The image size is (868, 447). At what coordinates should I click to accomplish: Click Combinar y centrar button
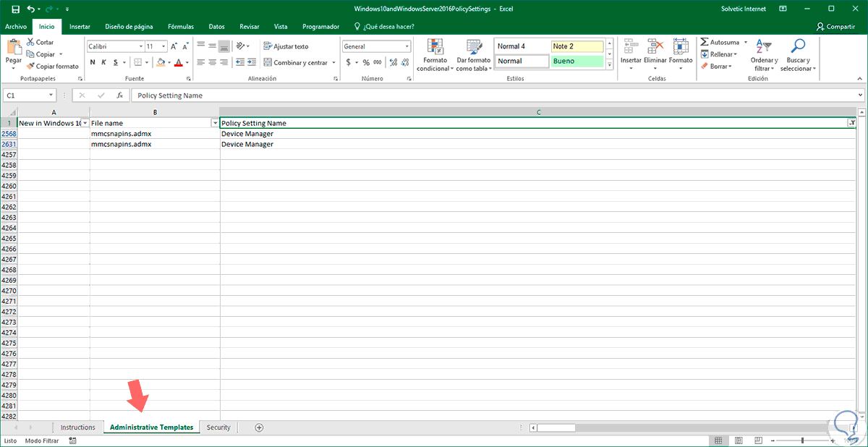(296, 62)
